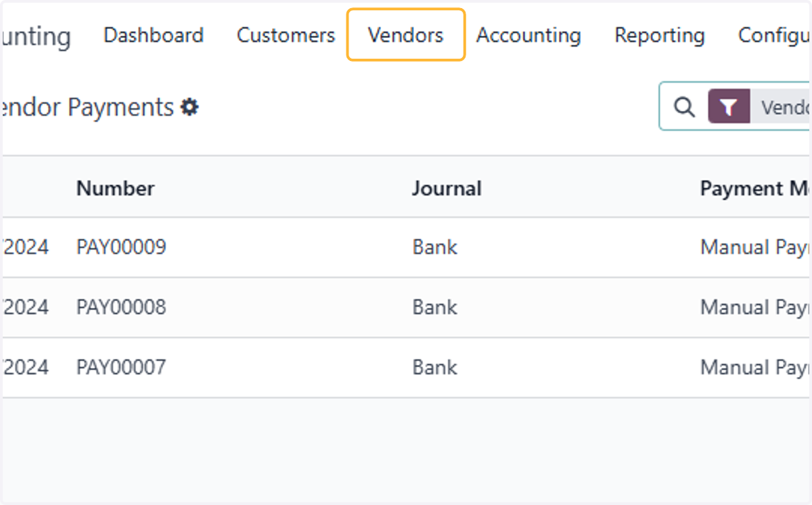Click the Accounting app name at top left
Image resolution: width=812 pixels, height=505 pixels.
click(37, 36)
